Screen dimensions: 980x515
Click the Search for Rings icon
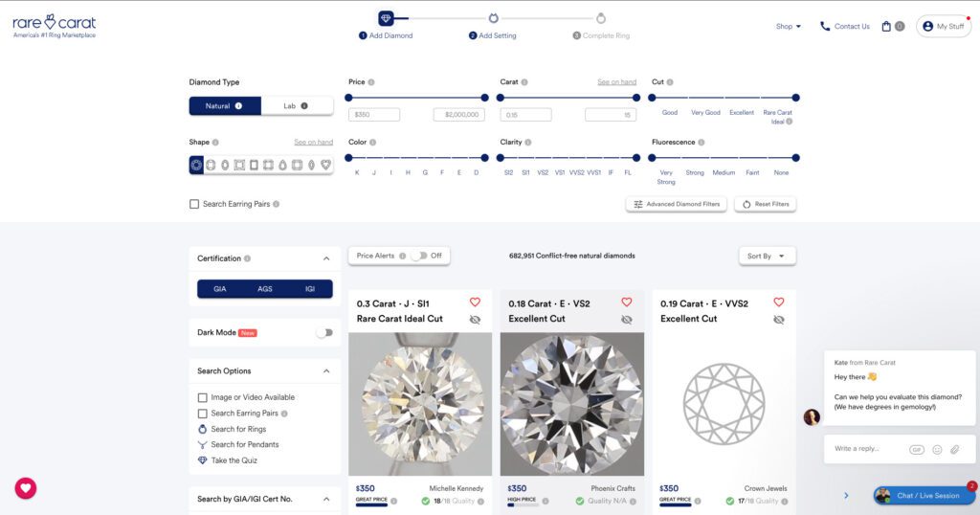point(202,429)
